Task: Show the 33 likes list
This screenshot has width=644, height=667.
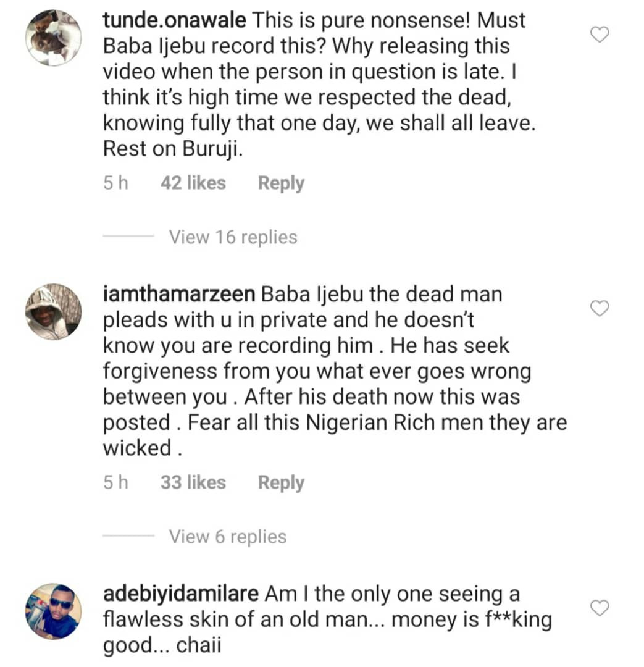Action: click(193, 482)
